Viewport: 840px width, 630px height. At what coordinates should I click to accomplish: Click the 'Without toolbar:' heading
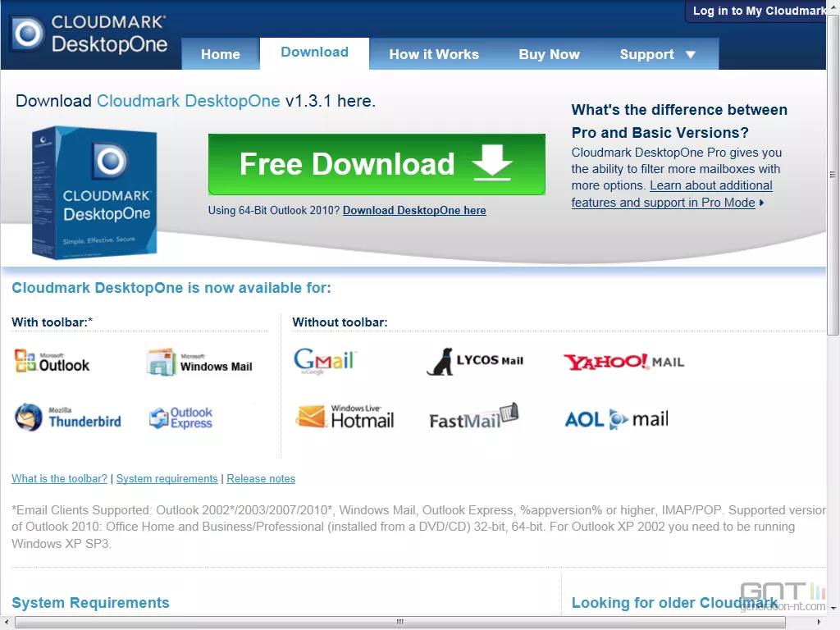point(340,322)
